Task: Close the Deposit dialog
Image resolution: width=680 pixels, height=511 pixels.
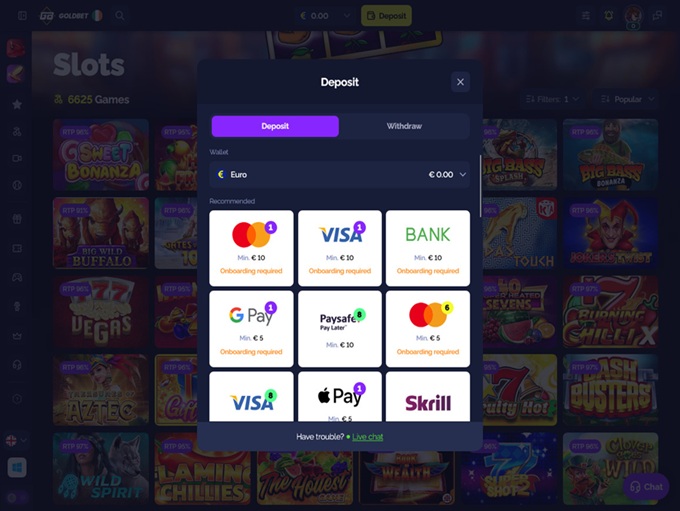Action: [460, 82]
